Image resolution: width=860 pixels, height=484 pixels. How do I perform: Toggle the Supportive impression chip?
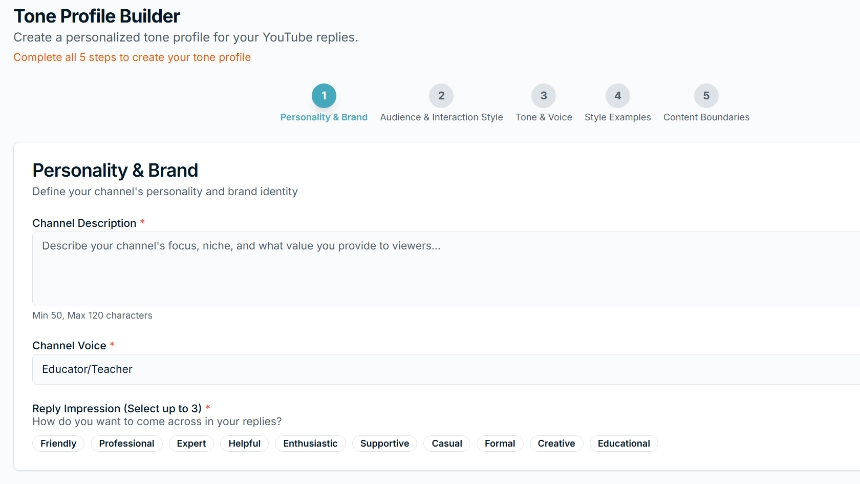click(x=385, y=444)
